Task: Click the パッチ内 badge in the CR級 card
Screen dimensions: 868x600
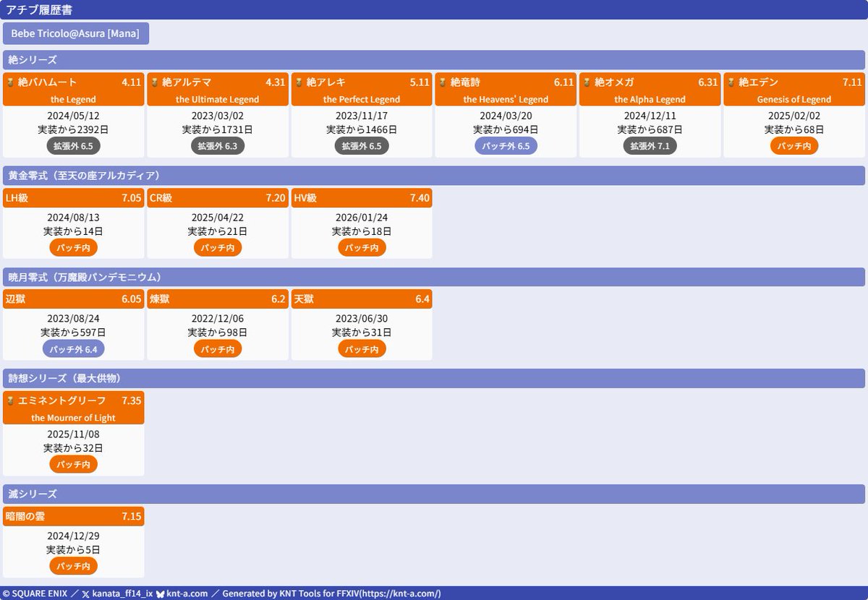Action: point(218,247)
